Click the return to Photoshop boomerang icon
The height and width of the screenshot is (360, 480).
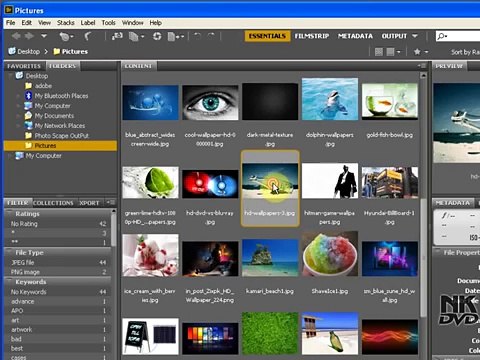(x=88, y=36)
